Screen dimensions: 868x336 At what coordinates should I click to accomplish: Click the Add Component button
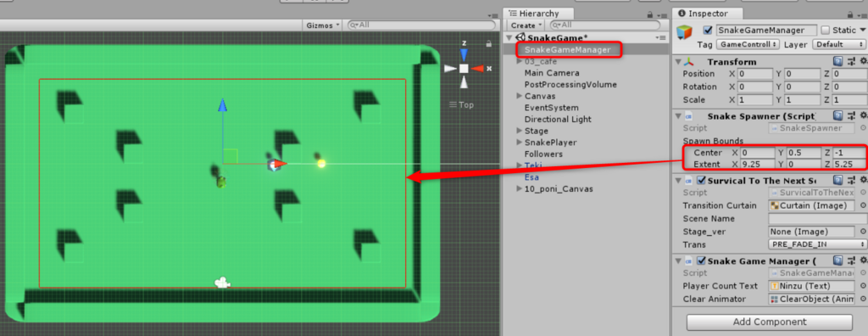click(770, 322)
